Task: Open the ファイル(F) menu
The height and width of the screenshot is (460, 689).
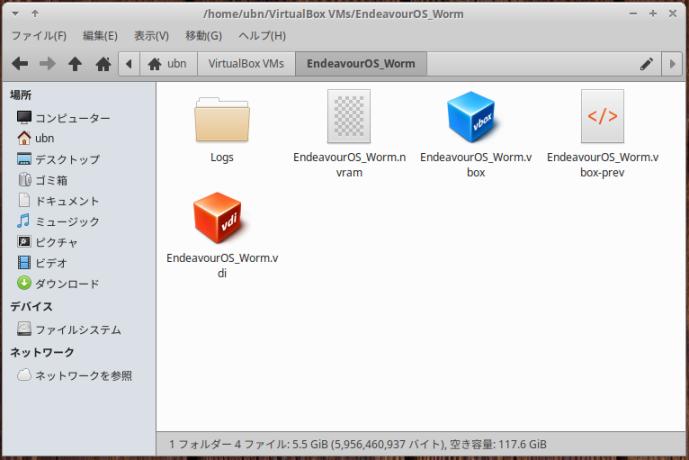Action: [39, 36]
